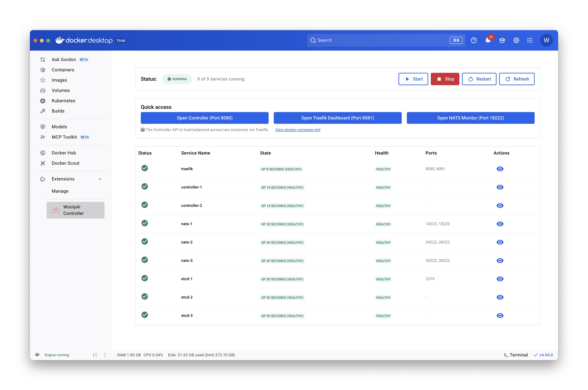Click the notifications bell showing 31 alerts

point(488,40)
